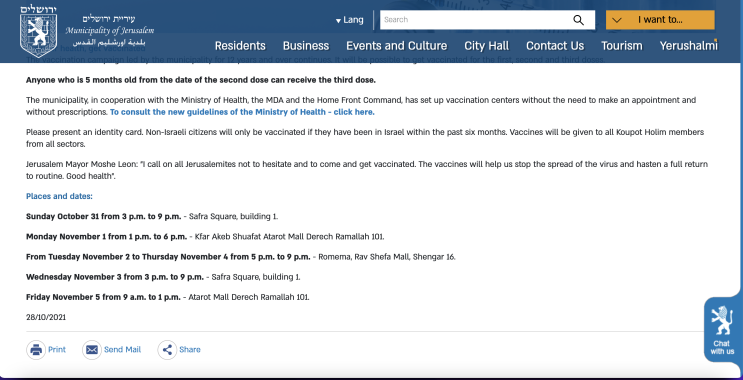Viewport: 743px width, 380px height.
Task: Follow the Ministry of Health guidelines link
Action: coord(242,112)
